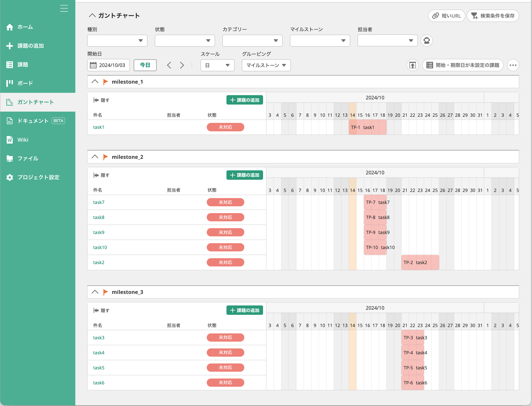Open the calendar icon in start date field
532x406 pixels.
pos(93,65)
